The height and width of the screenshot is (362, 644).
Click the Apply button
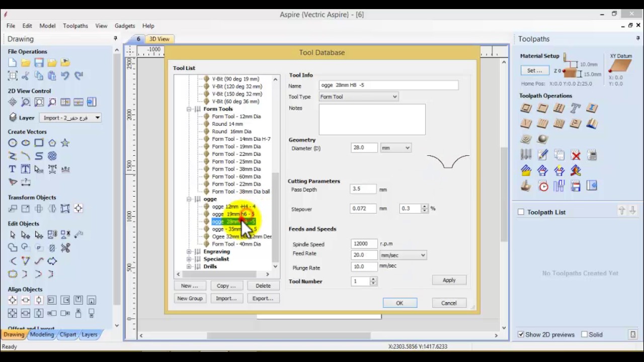(x=449, y=280)
